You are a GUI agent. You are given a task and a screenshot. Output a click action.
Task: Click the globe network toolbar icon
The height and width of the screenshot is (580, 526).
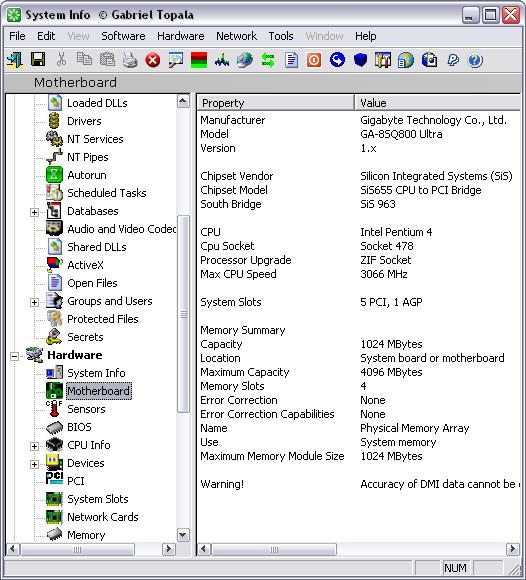[245, 60]
